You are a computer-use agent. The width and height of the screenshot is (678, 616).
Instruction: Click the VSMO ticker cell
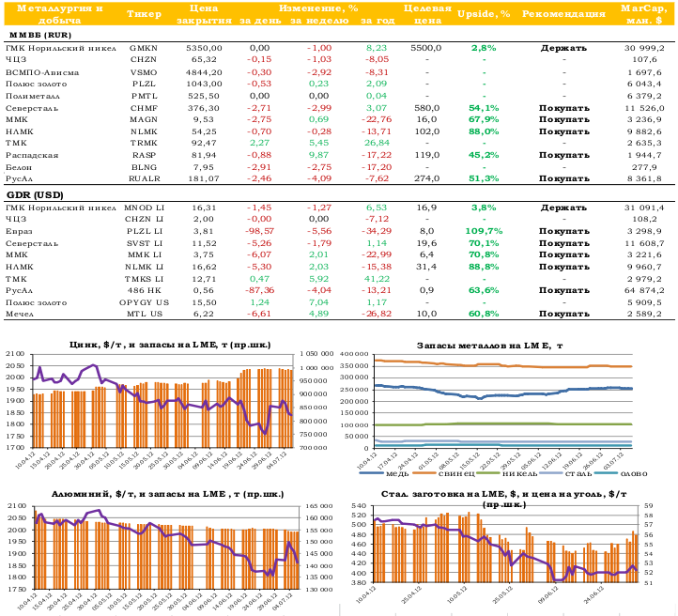pyautogui.click(x=144, y=72)
